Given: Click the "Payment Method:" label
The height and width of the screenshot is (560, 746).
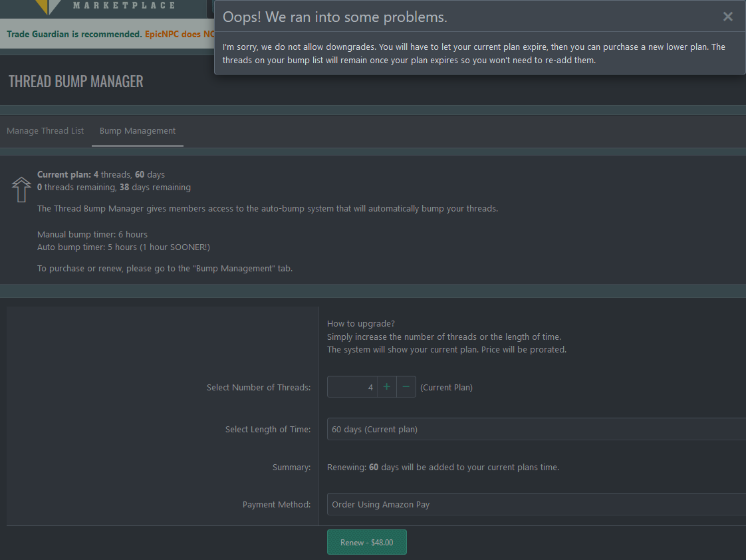Looking at the screenshot, I should pyautogui.click(x=277, y=504).
